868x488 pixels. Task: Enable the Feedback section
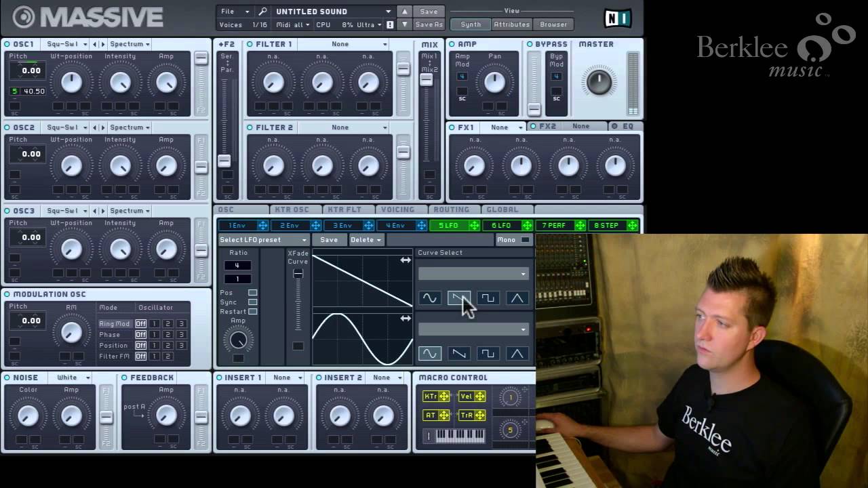coord(125,378)
